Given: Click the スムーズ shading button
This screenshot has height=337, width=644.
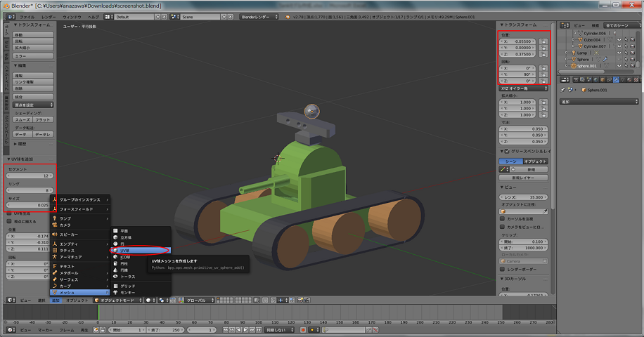Looking at the screenshot, I should pos(23,120).
